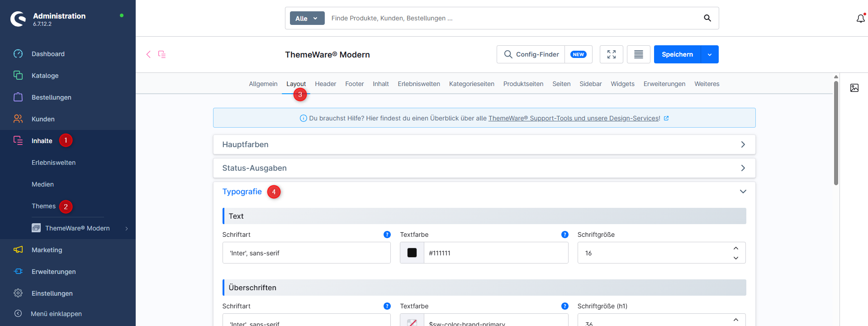Open ThemeWare Support-Tools link

(574, 118)
